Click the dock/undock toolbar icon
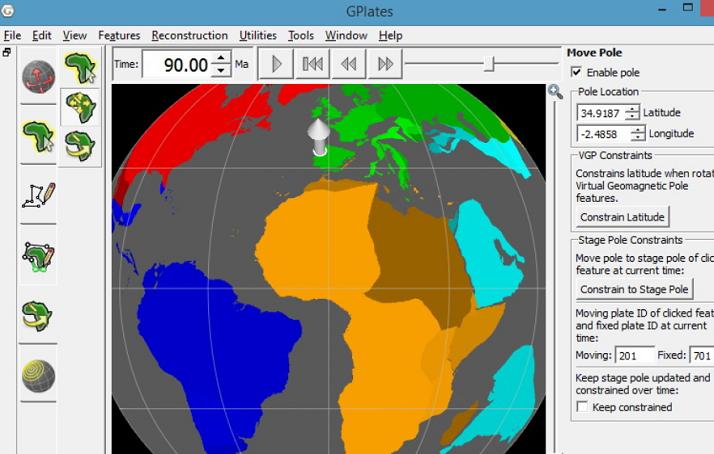714x454 pixels. pyautogui.click(x=6, y=52)
